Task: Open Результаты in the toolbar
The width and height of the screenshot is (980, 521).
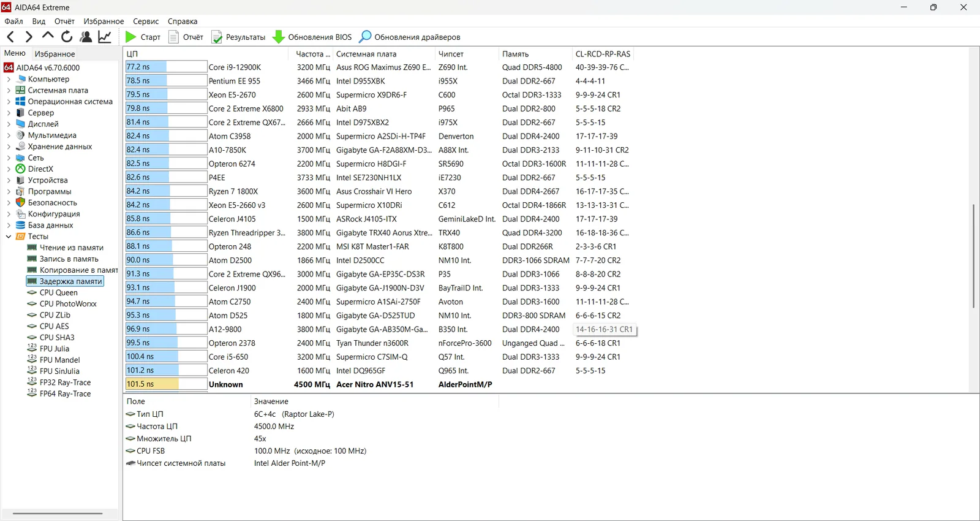Action: [238, 37]
